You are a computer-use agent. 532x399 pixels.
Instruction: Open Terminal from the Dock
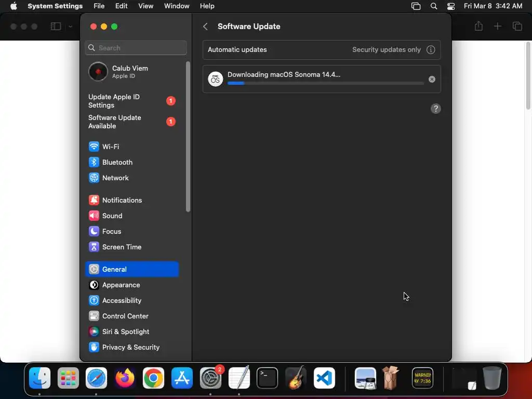268,378
